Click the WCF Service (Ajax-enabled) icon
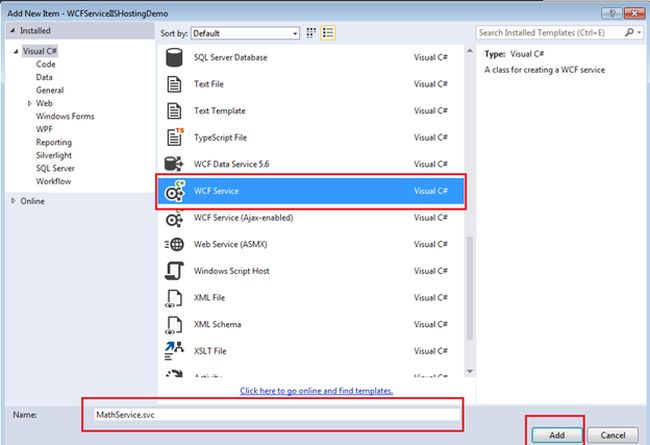The image size is (650, 445). coord(174,218)
